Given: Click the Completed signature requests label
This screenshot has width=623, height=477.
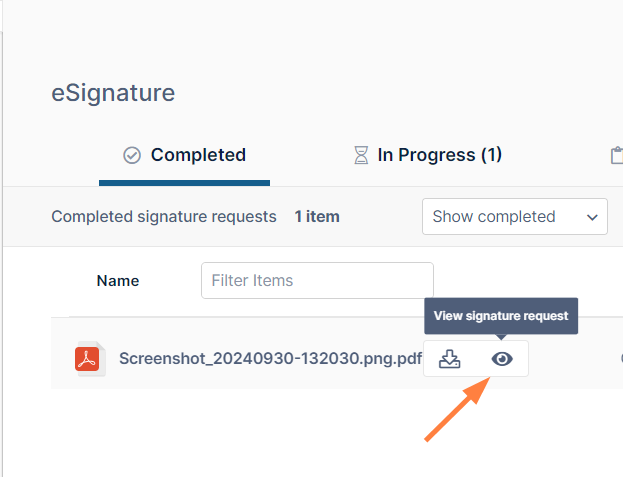Looking at the screenshot, I should pyautogui.click(x=164, y=216).
